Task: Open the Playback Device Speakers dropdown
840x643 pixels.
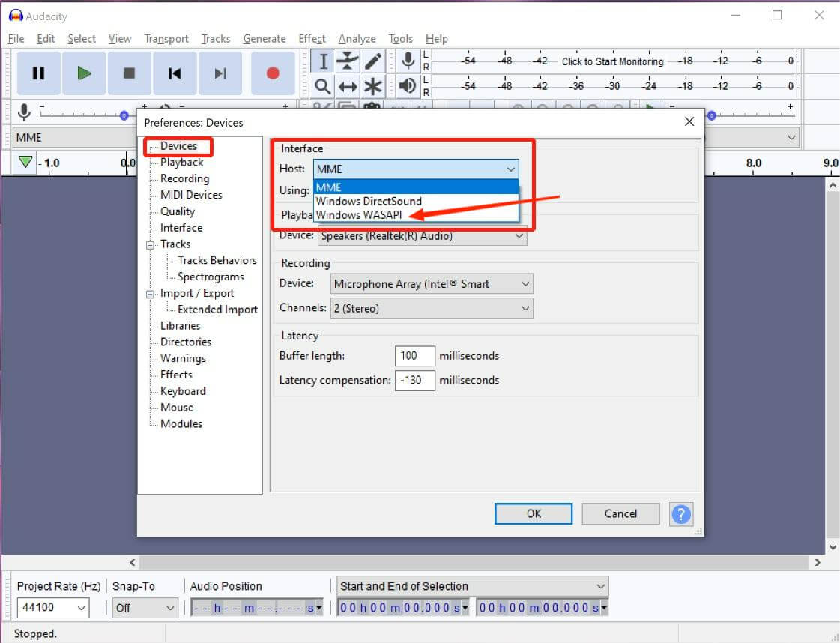Action: pyautogui.click(x=422, y=236)
